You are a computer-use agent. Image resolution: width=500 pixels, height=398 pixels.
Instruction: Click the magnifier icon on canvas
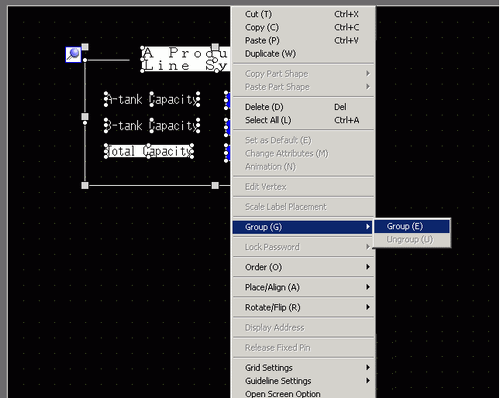[x=73, y=54]
